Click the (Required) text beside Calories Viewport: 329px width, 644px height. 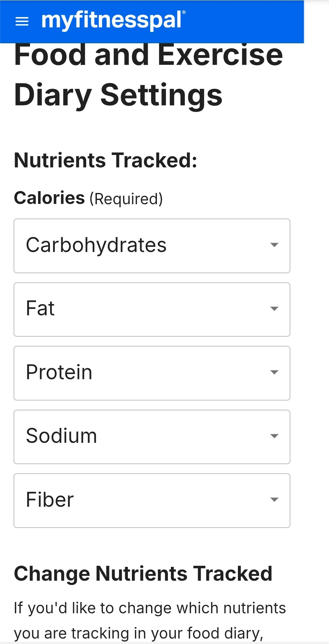[126, 199]
